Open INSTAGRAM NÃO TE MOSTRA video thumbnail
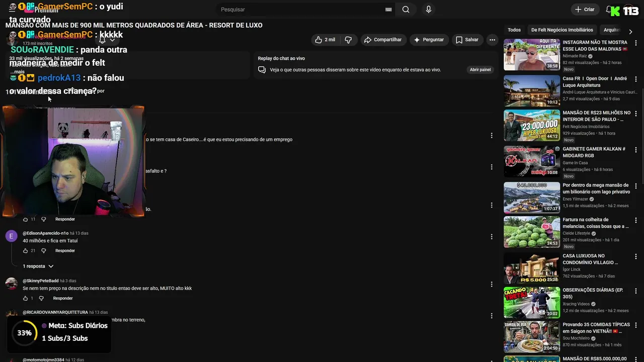Screen dimensions: 644x362 (x=532, y=55)
